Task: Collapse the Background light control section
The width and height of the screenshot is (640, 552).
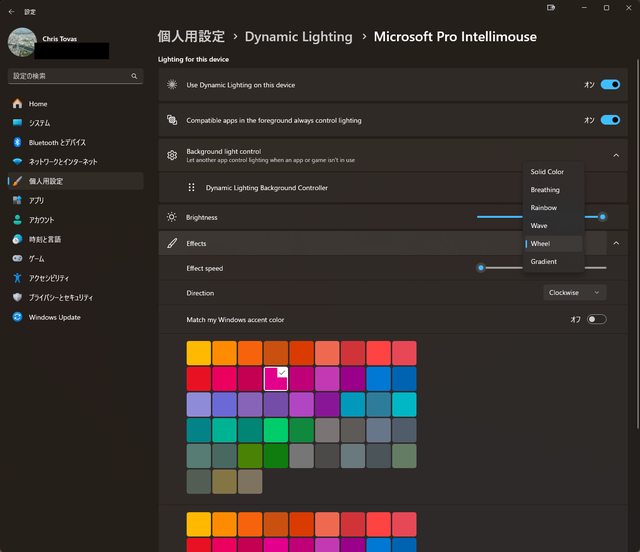Action: click(616, 155)
